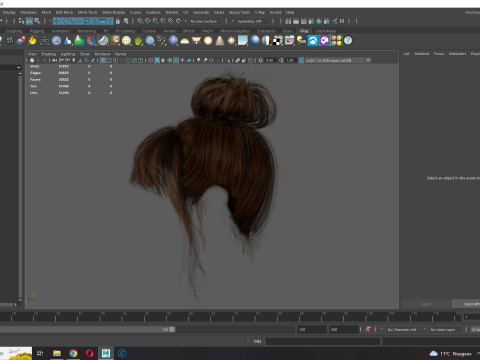
Task: Open the No Character Set dropdown
Action: pos(402,329)
